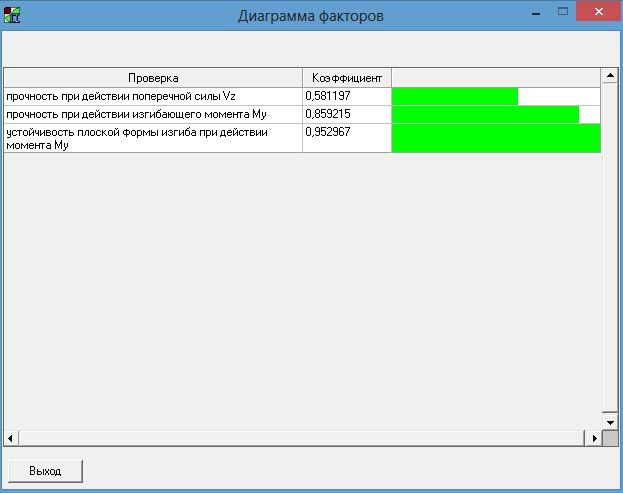This screenshot has height=493, width=623.
Task: Click the empty diagram column header
Action: coord(495,77)
